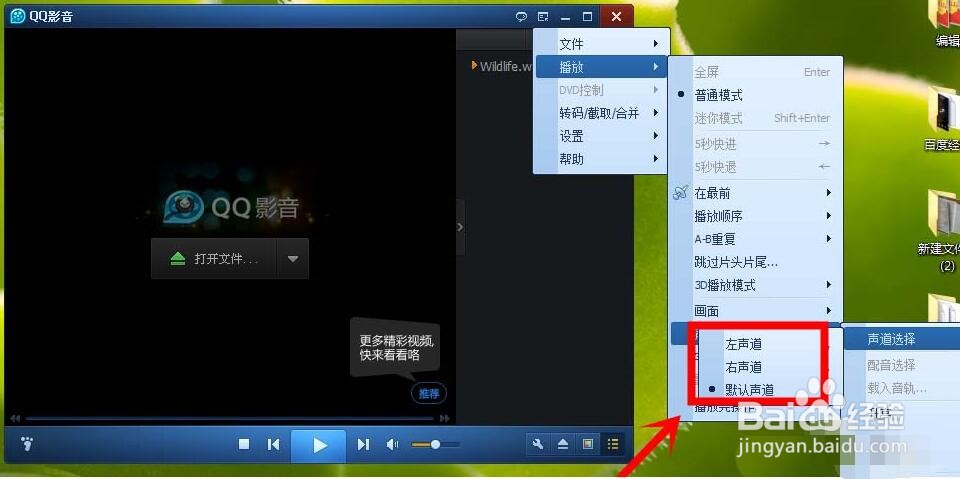Click the rewind arrows by the seek bar

(15, 418)
